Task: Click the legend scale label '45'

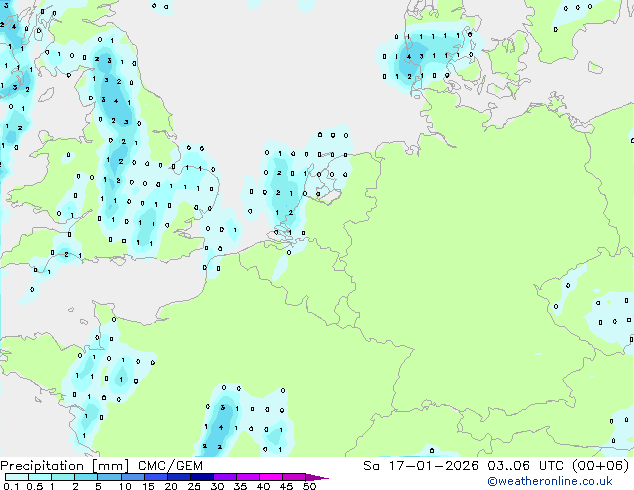Action: pyautogui.click(x=286, y=486)
